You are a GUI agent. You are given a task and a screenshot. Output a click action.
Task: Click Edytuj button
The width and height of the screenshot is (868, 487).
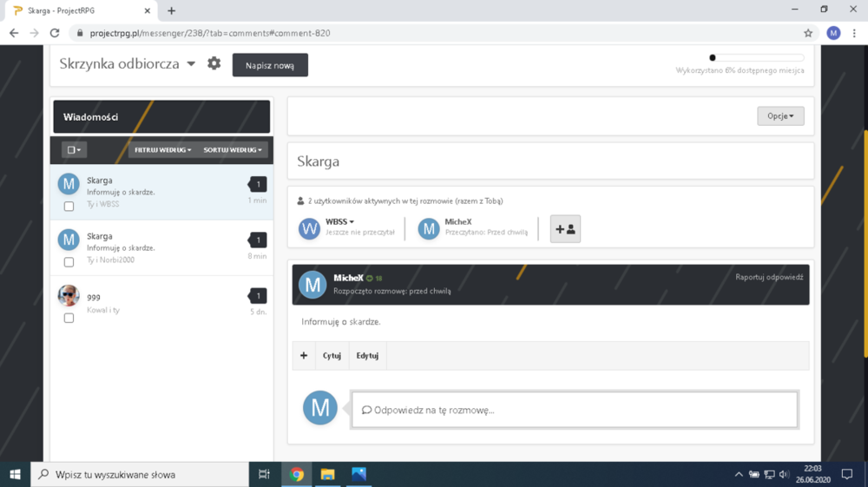pos(367,355)
